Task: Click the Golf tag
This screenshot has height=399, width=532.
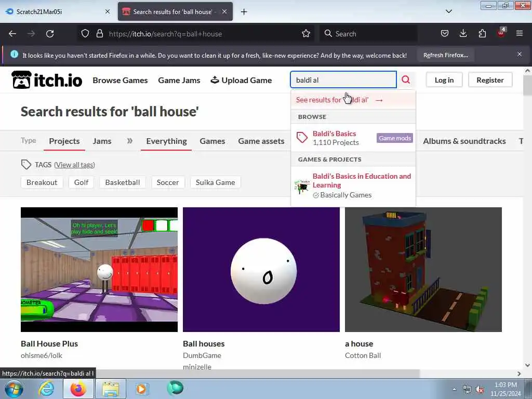Action: click(x=81, y=182)
